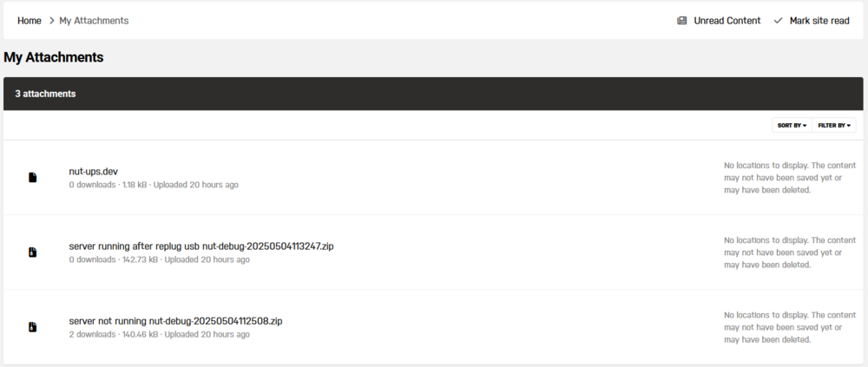Open the FILTER BY dropdown

(x=834, y=126)
